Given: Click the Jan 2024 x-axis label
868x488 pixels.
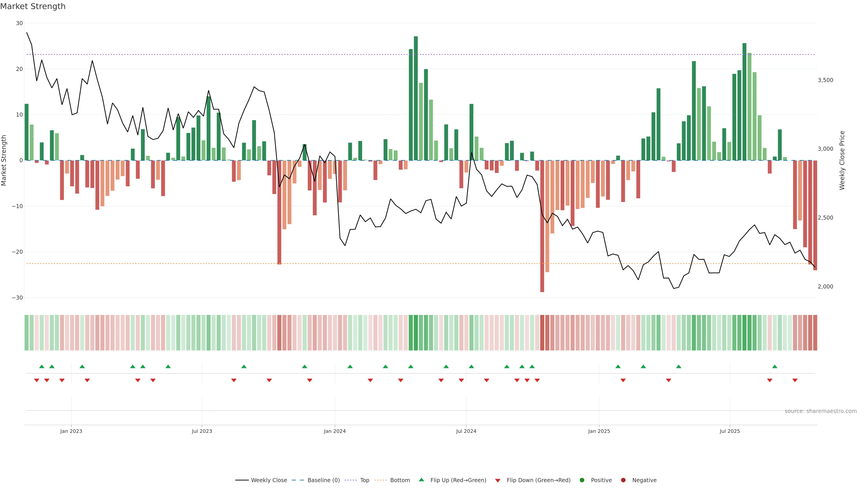Looking at the screenshot, I should [335, 431].
